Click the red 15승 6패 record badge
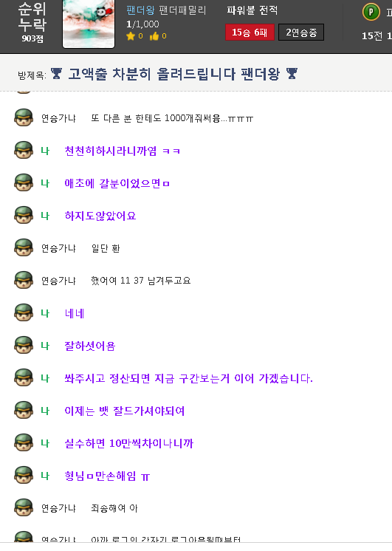This screenshot has height=551, width=392. (x=250, y=32)
